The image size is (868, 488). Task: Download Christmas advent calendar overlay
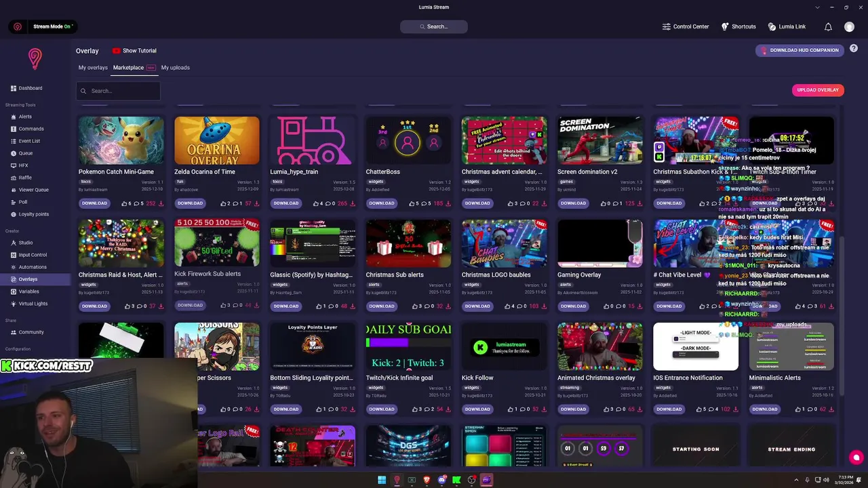[477, 203]
